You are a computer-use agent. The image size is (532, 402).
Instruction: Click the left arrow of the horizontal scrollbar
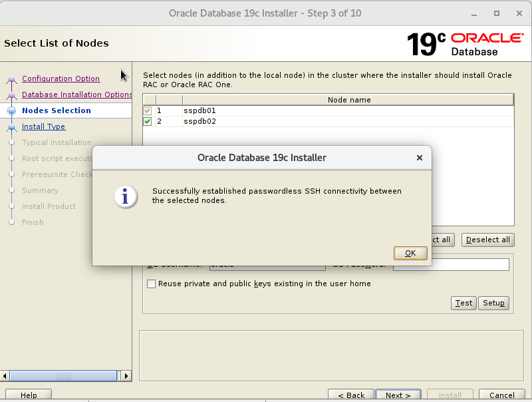[x=4, y=375]
